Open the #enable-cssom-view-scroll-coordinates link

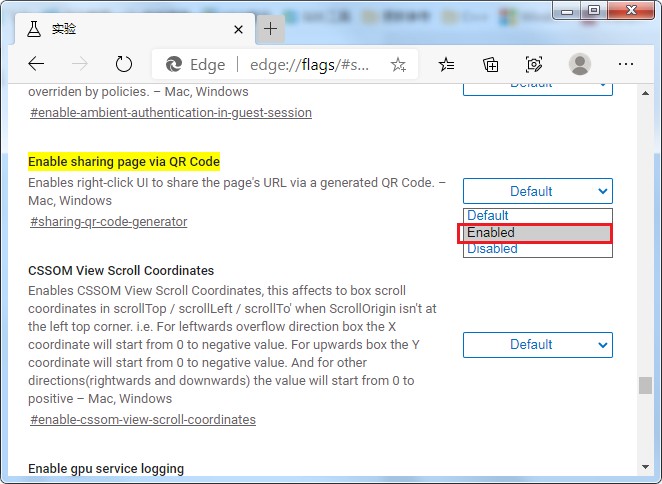click(x=143, y=419)
